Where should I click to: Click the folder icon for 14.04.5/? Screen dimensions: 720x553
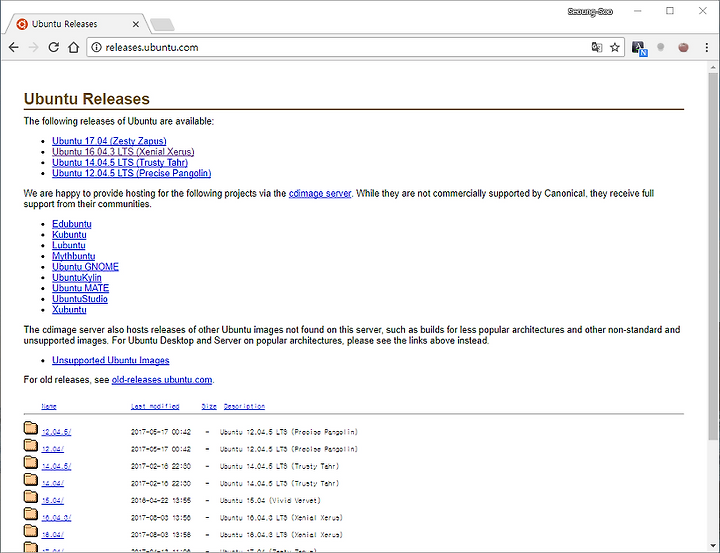click(x=31, y=462)
